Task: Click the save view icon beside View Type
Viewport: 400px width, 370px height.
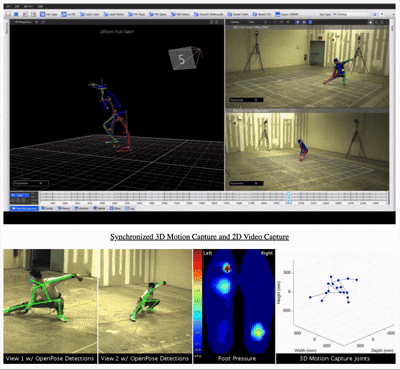Action: pos(375,14)
